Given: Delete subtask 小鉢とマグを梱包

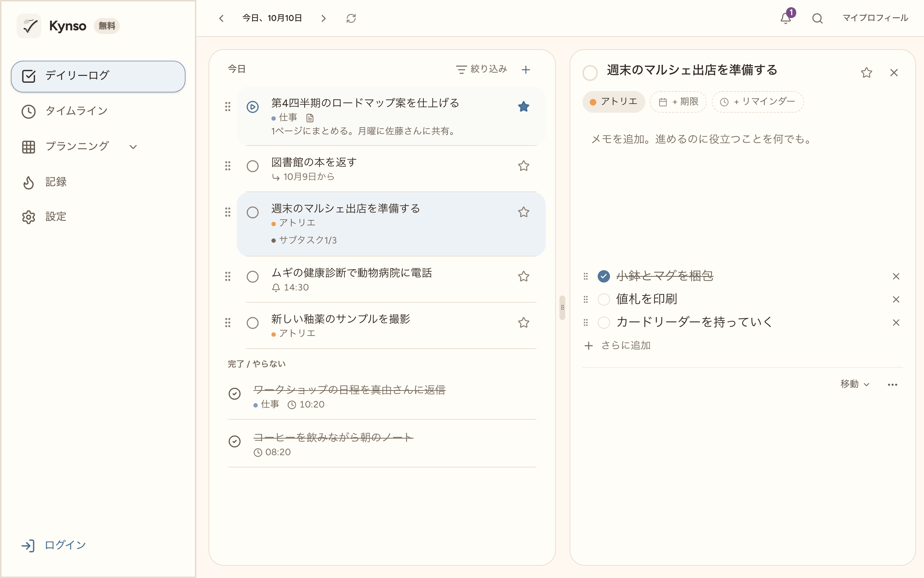Looking at the screenshot, I should tap(896, 276).
